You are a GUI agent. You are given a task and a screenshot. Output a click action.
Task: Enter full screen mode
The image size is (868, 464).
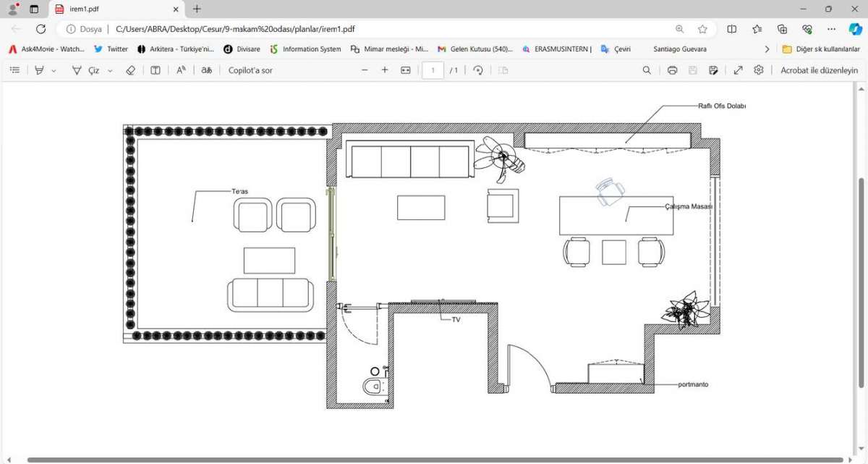coord(738,70)
